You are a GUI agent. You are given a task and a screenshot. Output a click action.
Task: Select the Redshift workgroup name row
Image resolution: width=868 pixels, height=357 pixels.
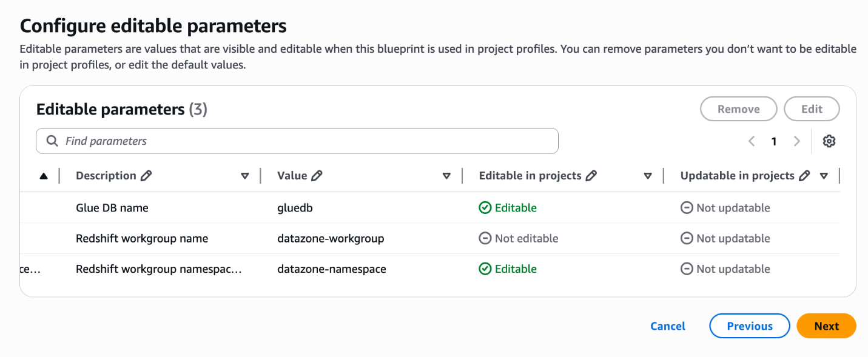tap(142, 239)
